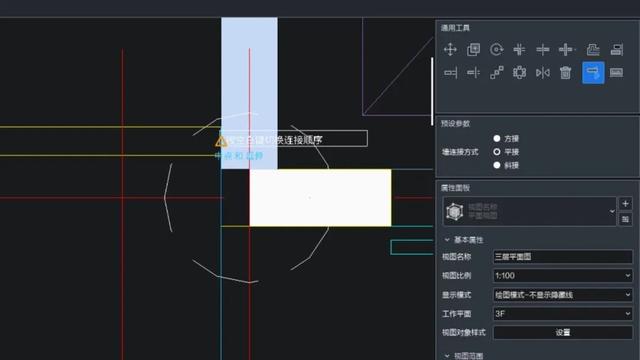Select the Move tool with four arrows
Viewport: 640px width, 360px height.
(x=450, y=50)
